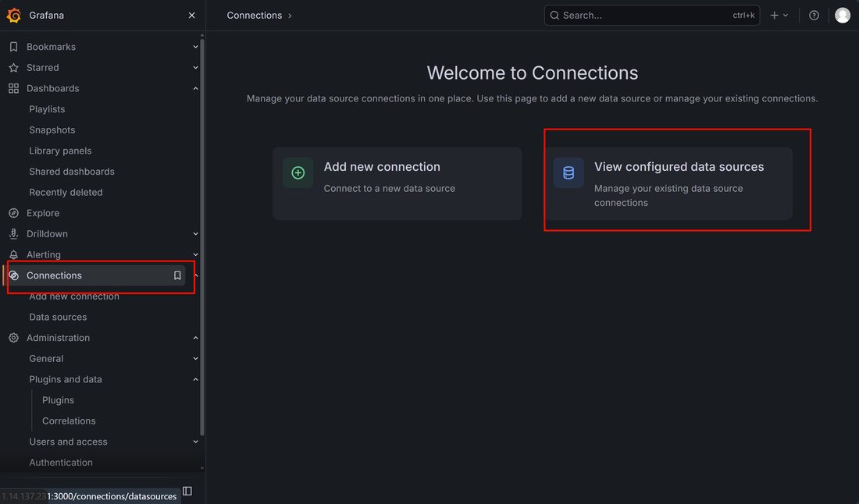Click the Drilldown icon
Screen dimensions: 859x504
[14, 234]
